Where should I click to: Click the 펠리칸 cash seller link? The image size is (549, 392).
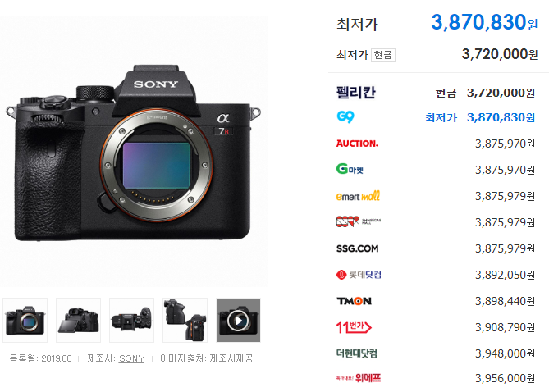pos(355,93)
